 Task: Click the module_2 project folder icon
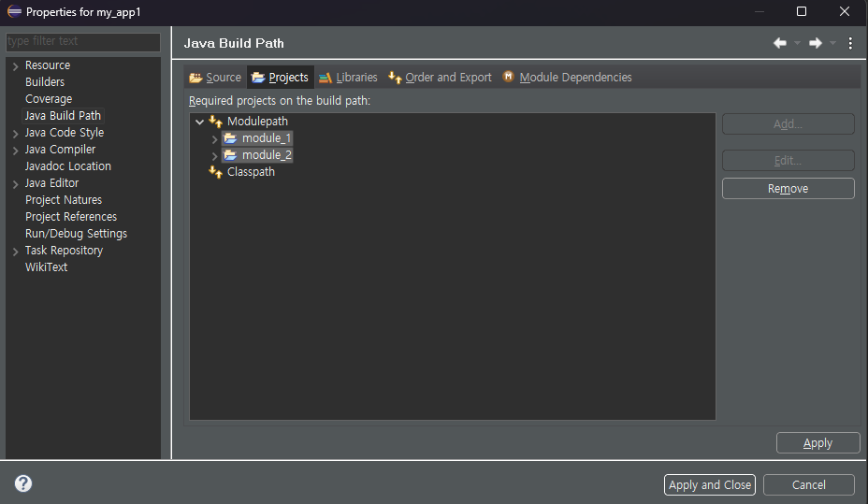pyautogui.click(x=230, y=155)
